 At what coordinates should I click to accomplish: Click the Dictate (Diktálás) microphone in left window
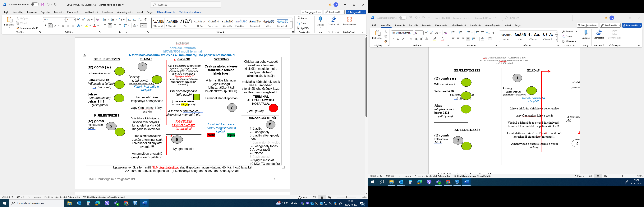point(320,20)
